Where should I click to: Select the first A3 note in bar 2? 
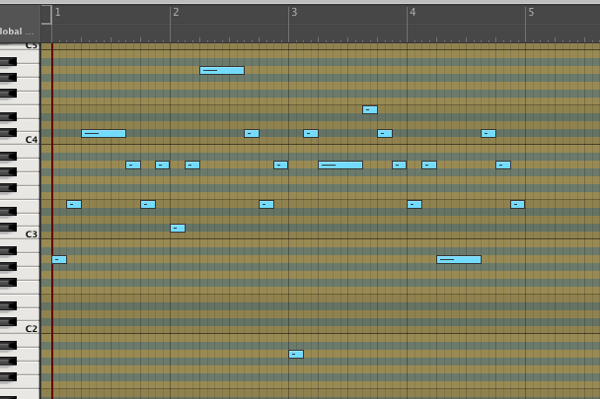(192, 165)
